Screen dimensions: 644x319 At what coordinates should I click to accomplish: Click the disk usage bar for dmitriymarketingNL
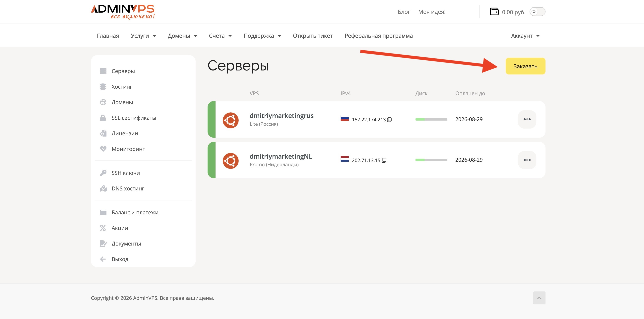[431, 160]
